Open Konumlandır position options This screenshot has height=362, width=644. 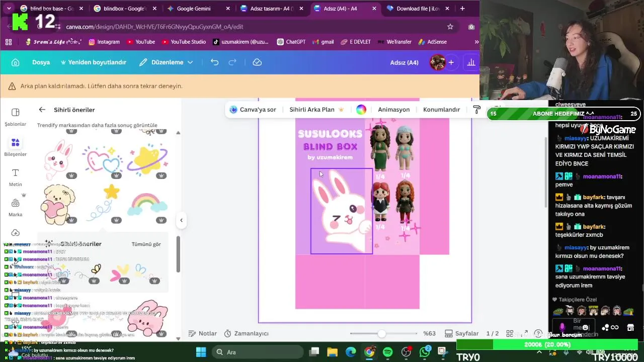pyautogui.click(x=442, y=110)
